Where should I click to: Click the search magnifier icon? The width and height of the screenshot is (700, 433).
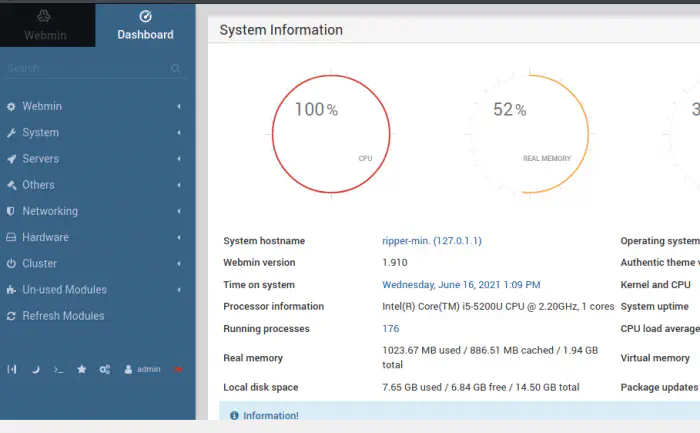176,69
